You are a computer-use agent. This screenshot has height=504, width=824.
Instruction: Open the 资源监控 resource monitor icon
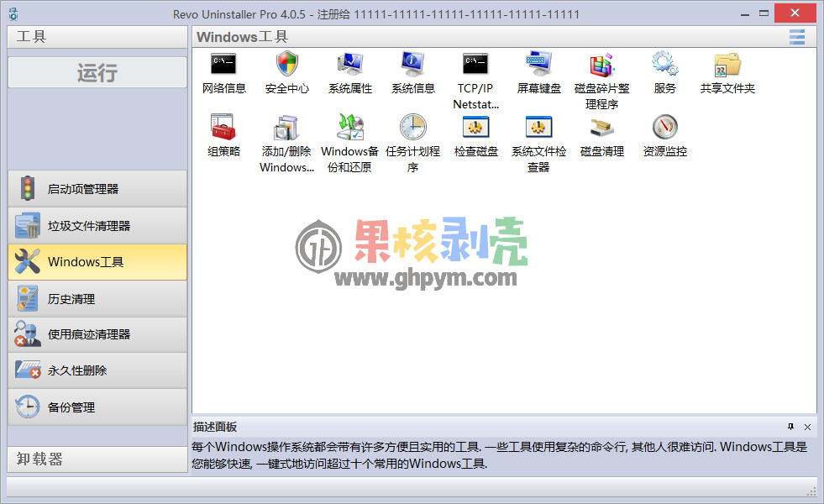pyautogui.click(x=664, y=135)
